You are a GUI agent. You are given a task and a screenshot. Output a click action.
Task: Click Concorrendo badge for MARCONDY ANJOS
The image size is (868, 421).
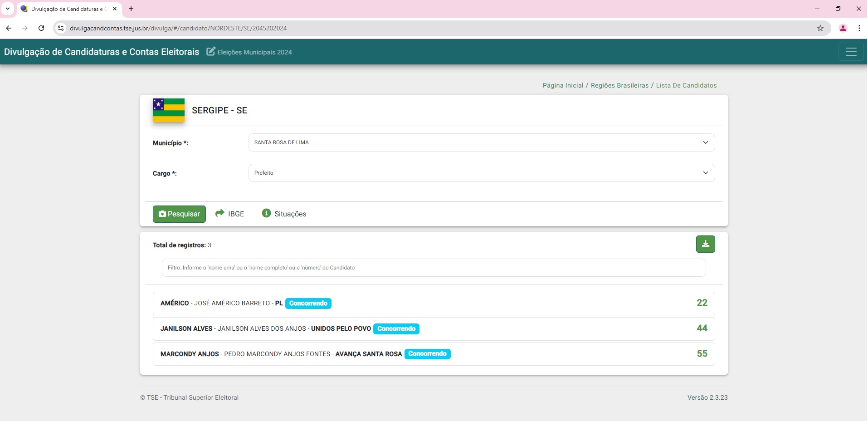coord(427,354)
